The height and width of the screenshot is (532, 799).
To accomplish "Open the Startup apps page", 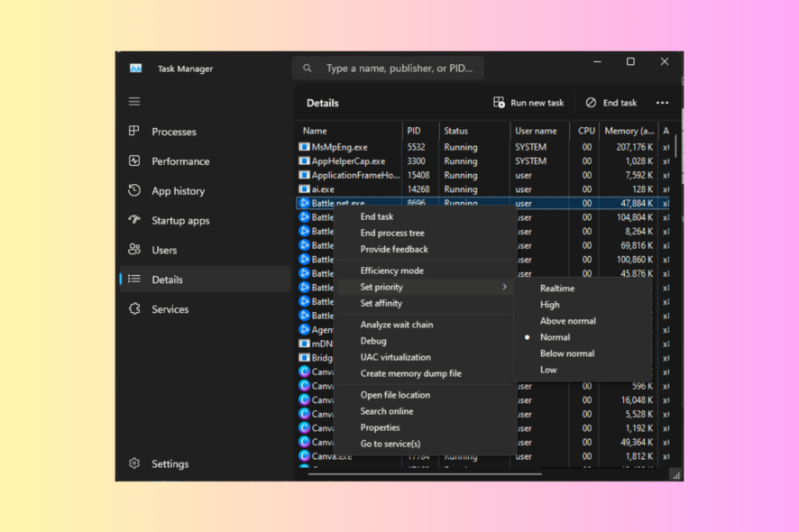I will (x=206, y=220).
